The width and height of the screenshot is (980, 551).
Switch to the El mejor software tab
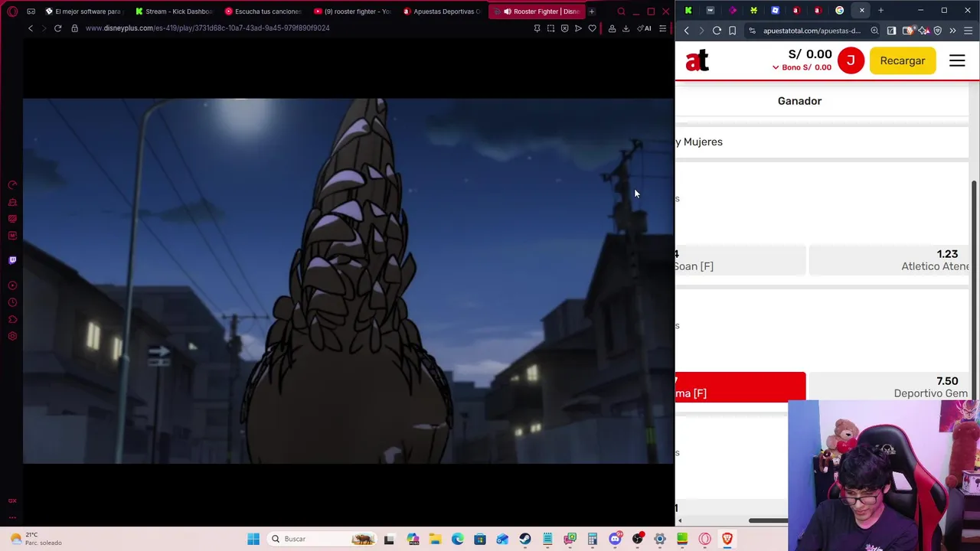click(83, 11)
